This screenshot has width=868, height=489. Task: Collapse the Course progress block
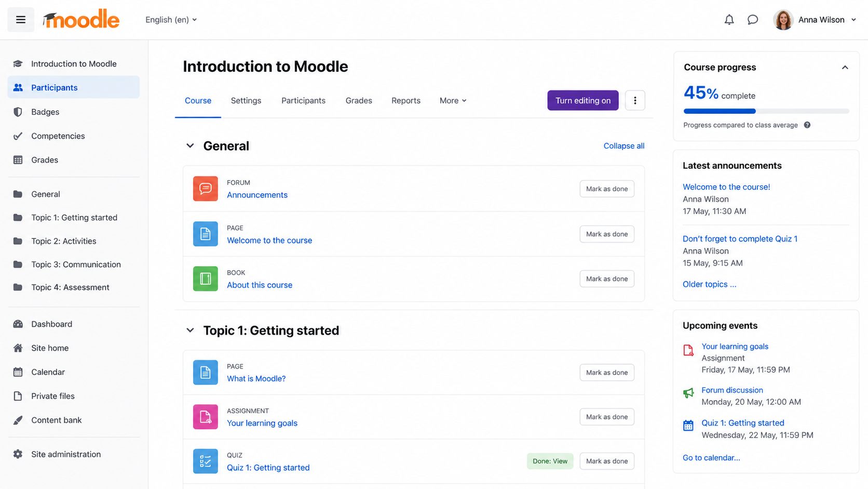click(x=845, y=68)
